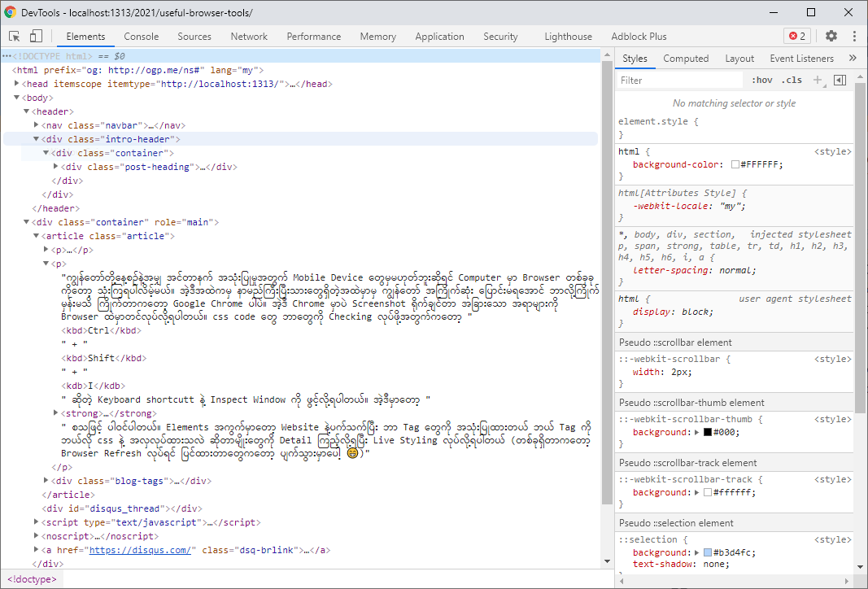
Task: Click the #b3d4fc selection color swatch
Action: pos(708,553)
